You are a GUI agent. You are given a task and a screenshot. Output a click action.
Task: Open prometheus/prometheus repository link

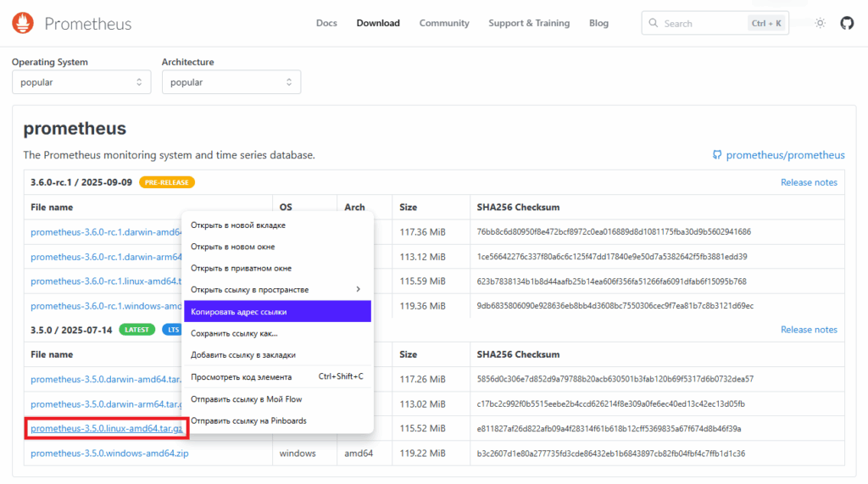tap(785, 155)
